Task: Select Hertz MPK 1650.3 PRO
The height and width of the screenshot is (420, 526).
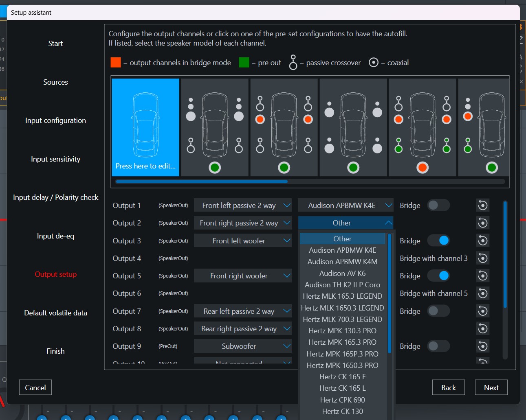Action: (342, 365)
